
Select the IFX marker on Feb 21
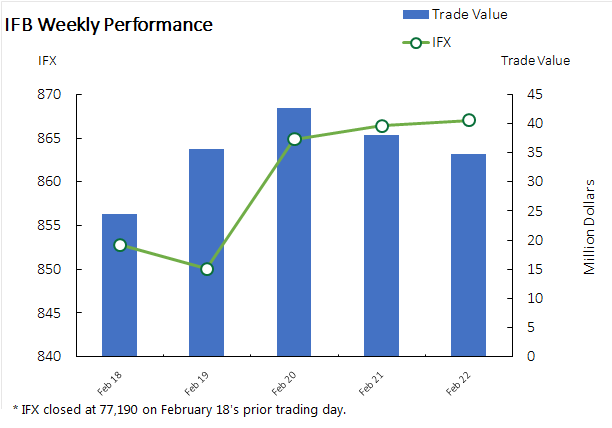382,126
